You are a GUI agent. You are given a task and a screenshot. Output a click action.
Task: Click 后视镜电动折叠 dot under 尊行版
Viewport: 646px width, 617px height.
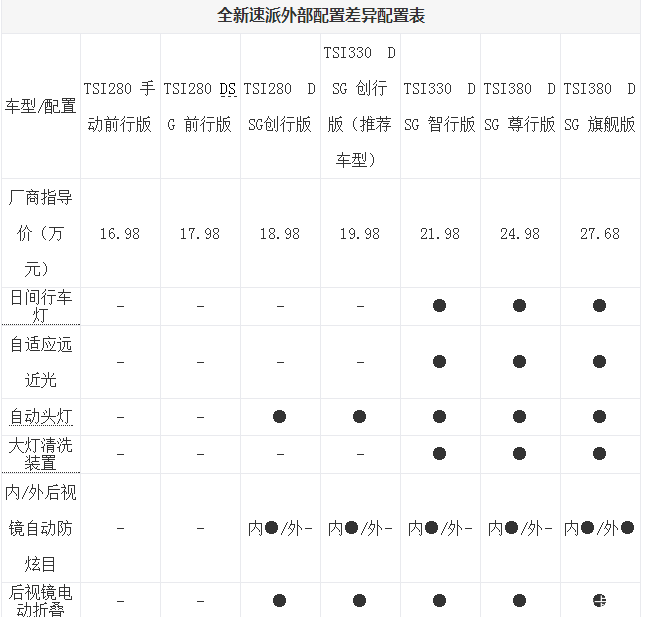tap(520, 601)
